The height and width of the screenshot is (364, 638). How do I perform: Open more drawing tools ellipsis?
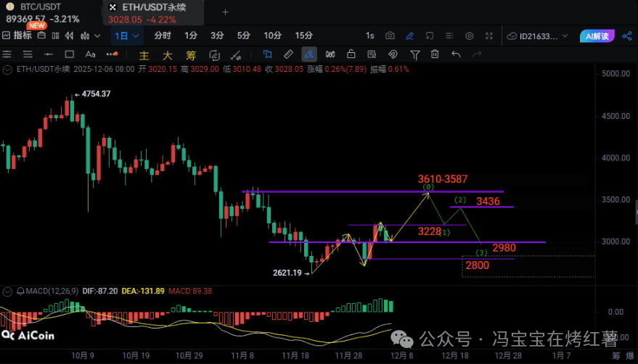pos(112,54)
